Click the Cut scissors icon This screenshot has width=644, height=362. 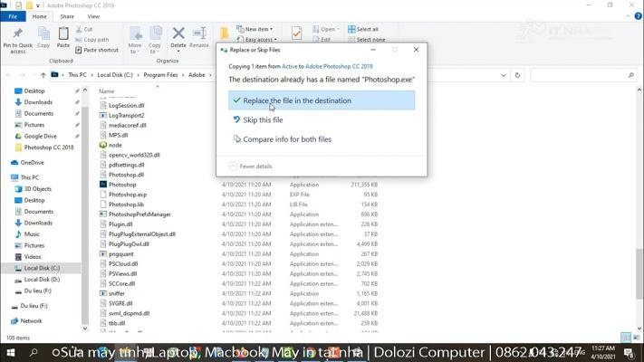79,29
